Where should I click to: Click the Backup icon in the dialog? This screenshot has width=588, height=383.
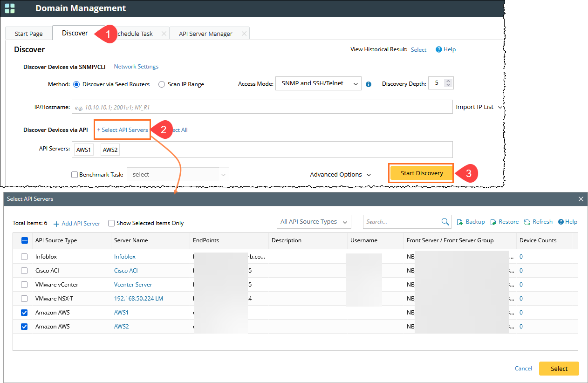pos(459,222)
